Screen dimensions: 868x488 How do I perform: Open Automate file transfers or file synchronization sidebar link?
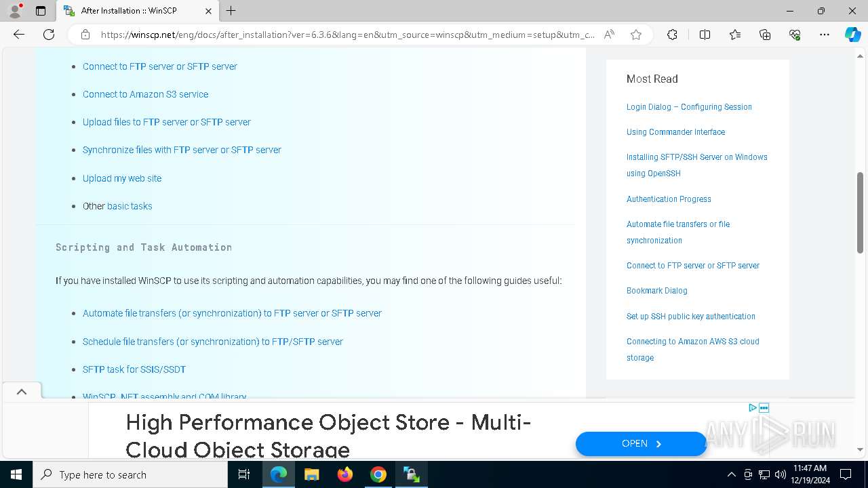pos(678,232)
